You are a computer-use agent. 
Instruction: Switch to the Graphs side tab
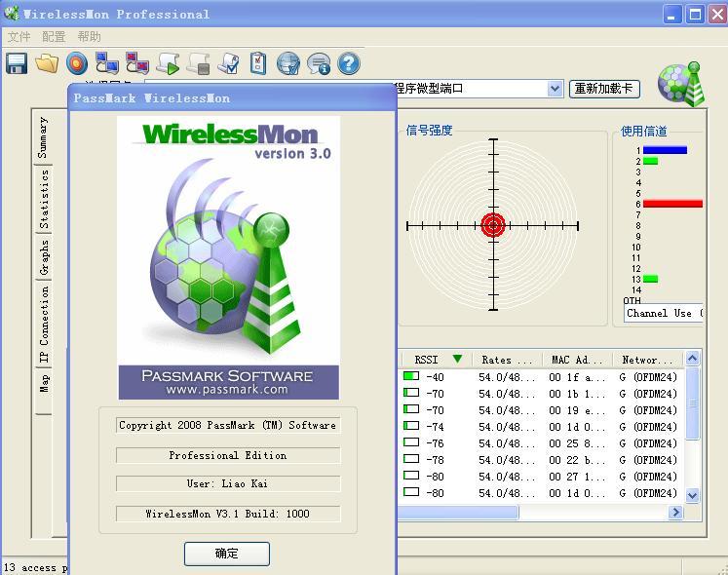click(x=44, y=257)
